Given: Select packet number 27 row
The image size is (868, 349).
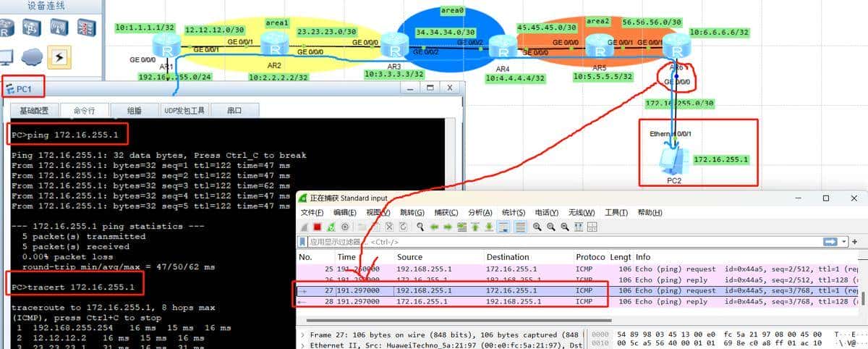Looking at the screenshot, I should point(579,290).
